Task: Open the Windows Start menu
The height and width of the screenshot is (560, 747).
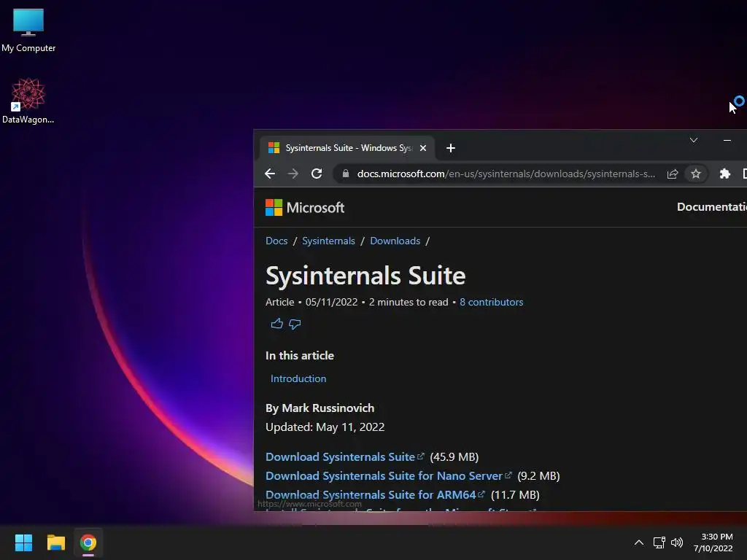Action: click(23, 542)
